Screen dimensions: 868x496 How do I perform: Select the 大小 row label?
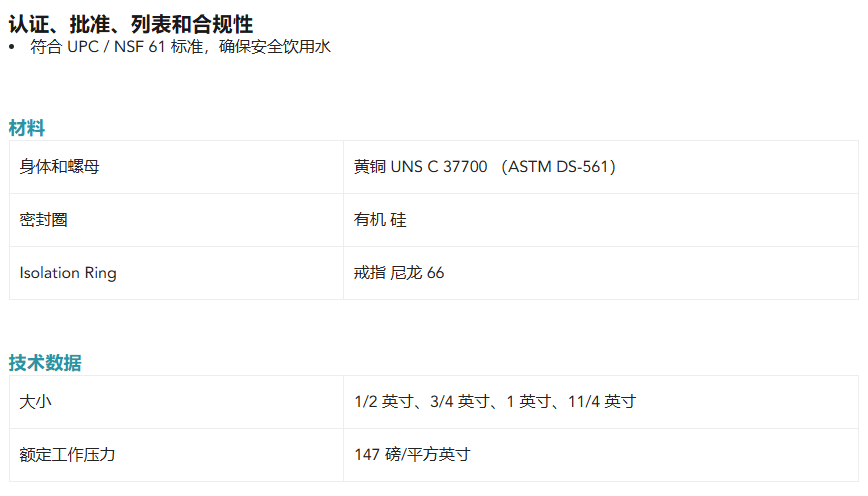35,401
